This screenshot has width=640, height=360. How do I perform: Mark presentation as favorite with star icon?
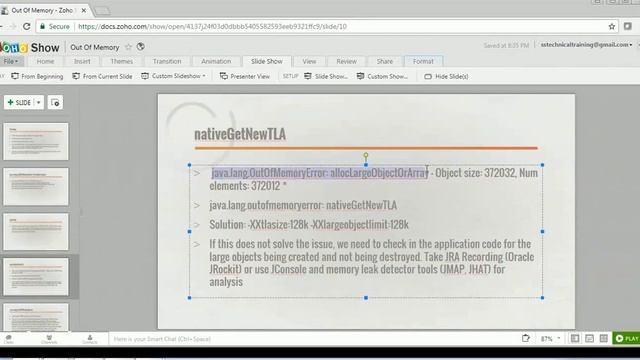(x=129, y=47)
